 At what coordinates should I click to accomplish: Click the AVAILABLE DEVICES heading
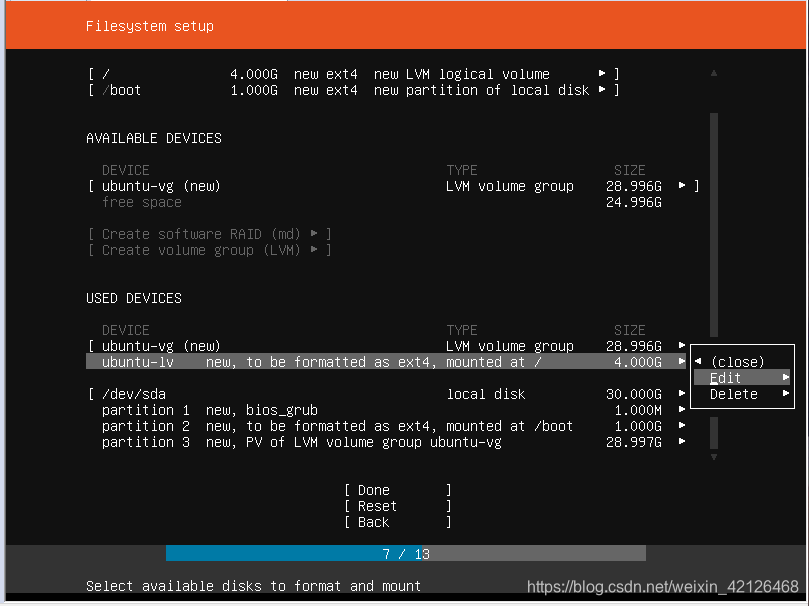click(154, 138)
